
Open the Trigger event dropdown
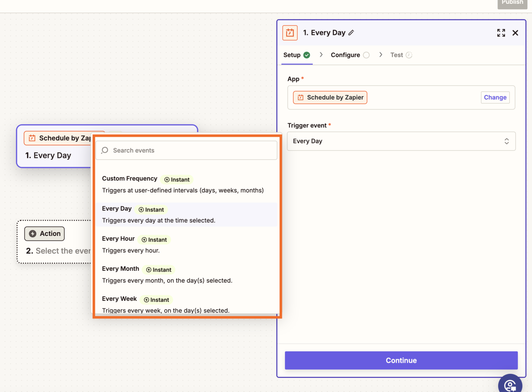[401, 141]
